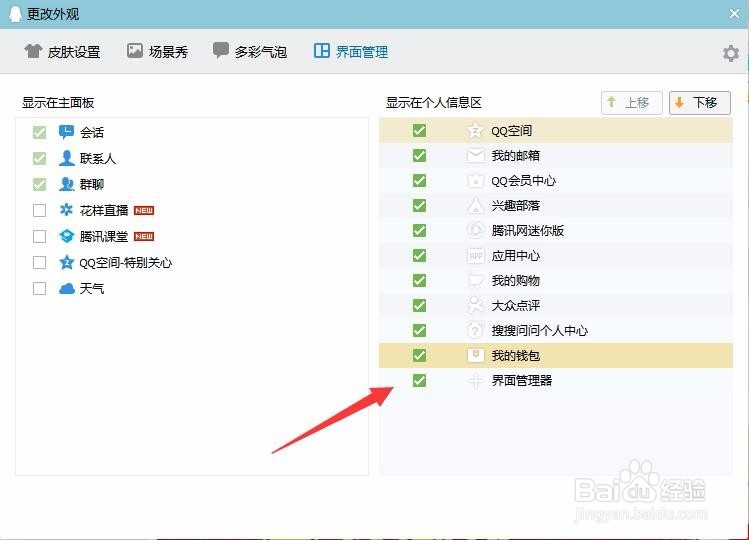Viewport: 749px width, 540px height.
Task: Go to the 多彩气泡 tab
Action: [250, 51]
